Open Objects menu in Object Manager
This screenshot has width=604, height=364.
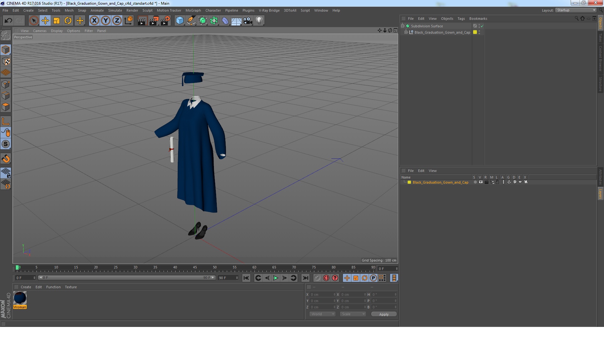click(447, 19)
